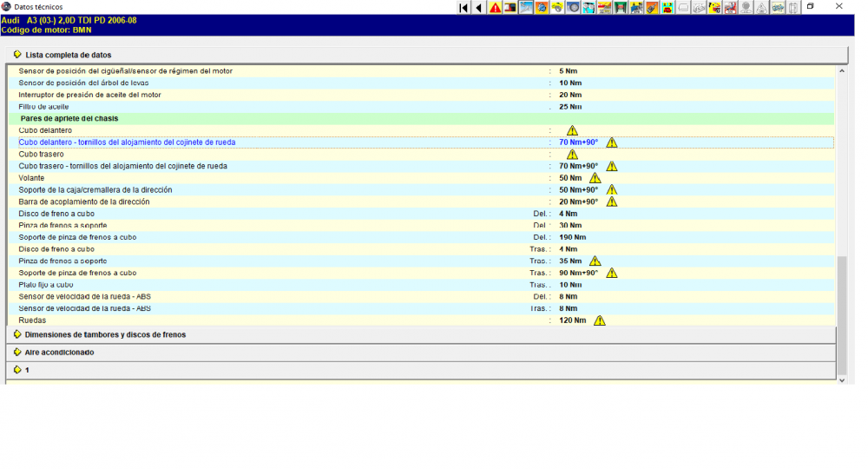Click the vertical scrollbar thumb
Screen dimensions: 868x469
coord(841,315)
